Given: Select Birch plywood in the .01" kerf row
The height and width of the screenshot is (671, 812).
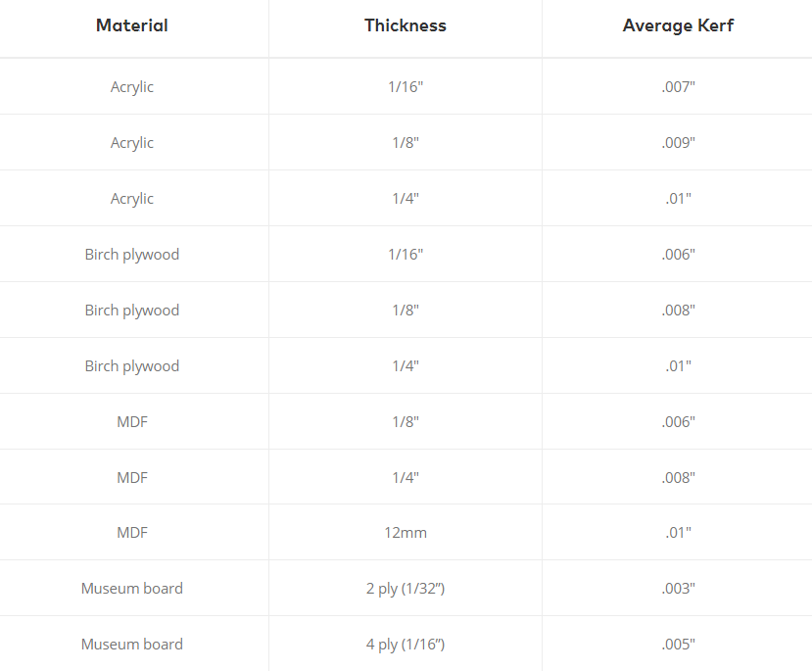Looking at the screenshot, I should [x=132, y=365].
